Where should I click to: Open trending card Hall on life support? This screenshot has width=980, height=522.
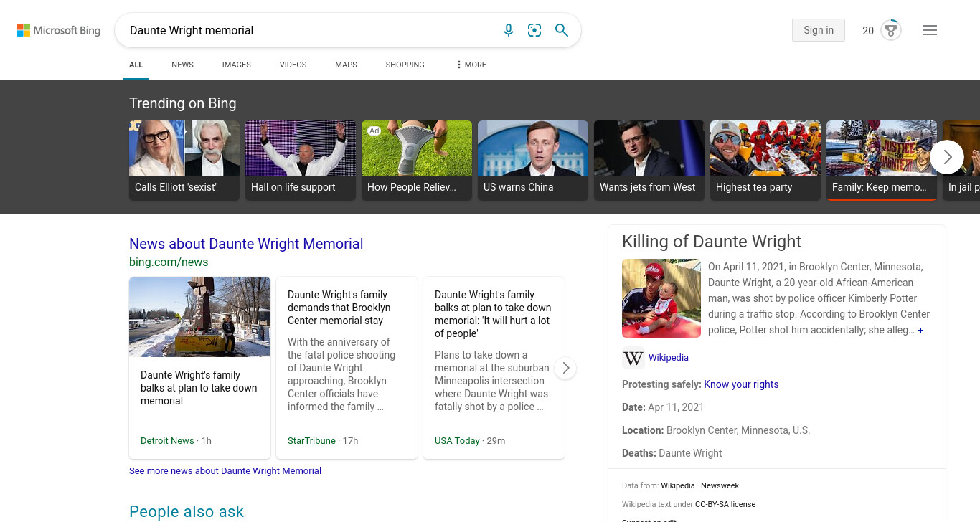pyautogui.click(x=301, y=160)
